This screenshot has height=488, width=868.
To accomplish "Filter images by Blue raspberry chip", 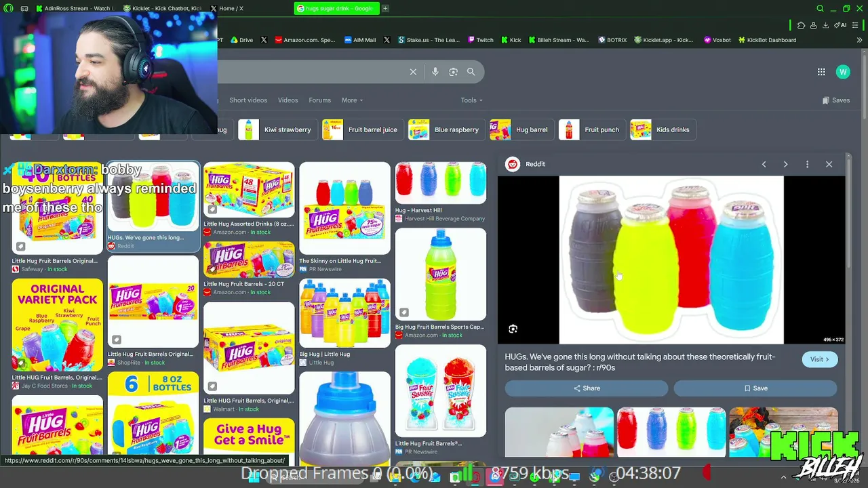I will point(446,129).
